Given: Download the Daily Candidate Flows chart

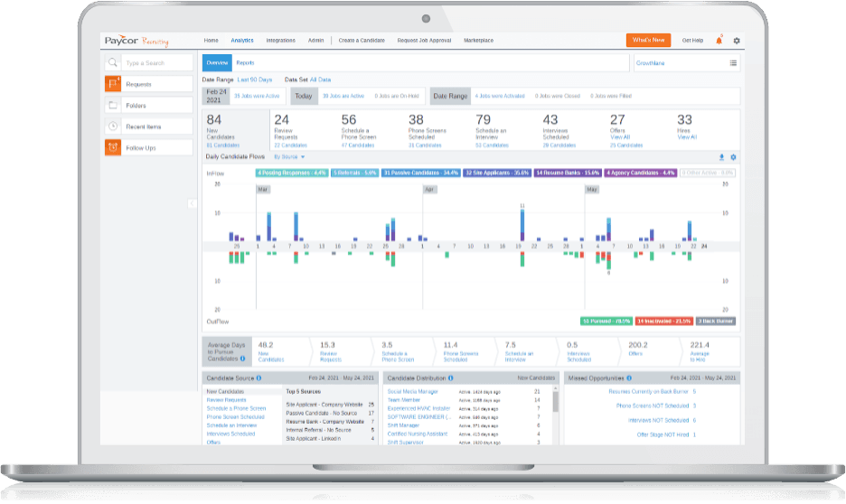Looking at the screenshot, I should 721,157.
